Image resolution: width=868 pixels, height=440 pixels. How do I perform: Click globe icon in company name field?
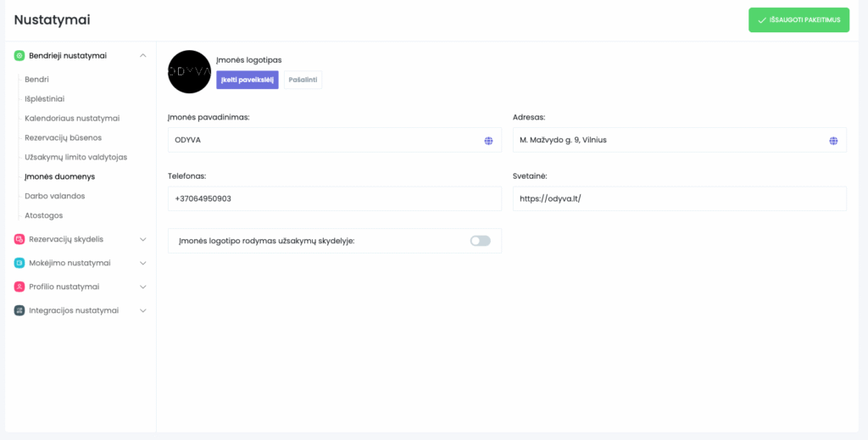pyautogui.click(x=488, y=141)
